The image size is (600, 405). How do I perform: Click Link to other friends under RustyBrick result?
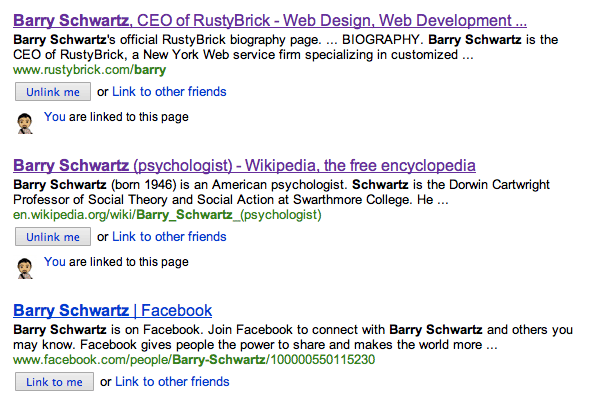coord(169,92)
